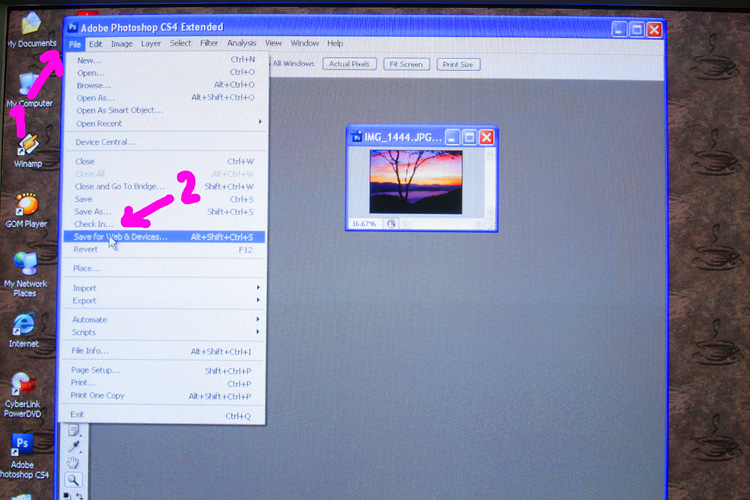Click vertical scrollbar up arrow in IMG_1444.JPG window
Screen dimensions: 750x500
click(489, 154)
